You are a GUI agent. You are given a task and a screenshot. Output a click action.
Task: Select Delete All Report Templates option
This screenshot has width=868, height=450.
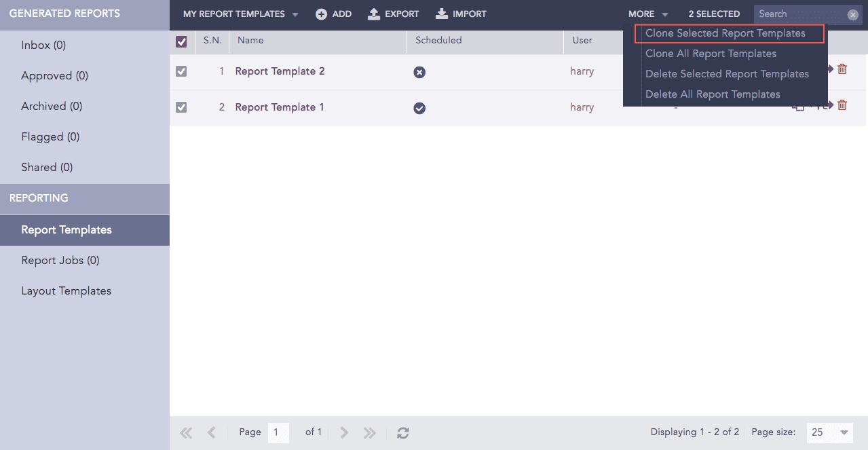tap(713, 94)
